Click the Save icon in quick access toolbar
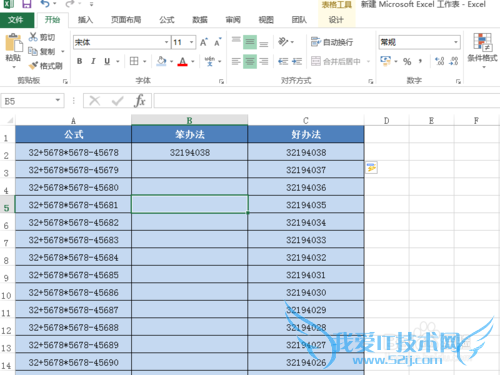Viewport: 500px width, 375px height. pyautogui.click(x=27, y=4)
